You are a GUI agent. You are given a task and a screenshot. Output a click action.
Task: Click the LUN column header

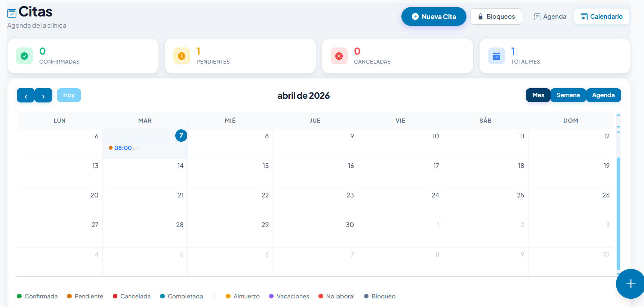coord(60,120)
